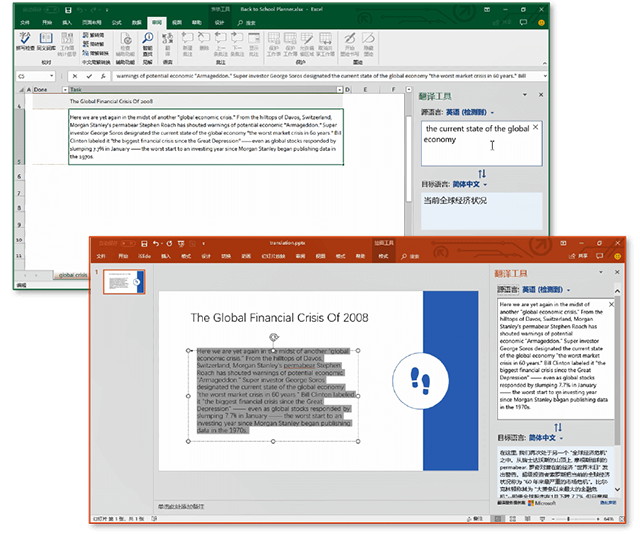The height and width of the screenshot is (534, 640).
Task: Click the Search box in PowerPoint's ribbon
Action: (x=411, y=256)
